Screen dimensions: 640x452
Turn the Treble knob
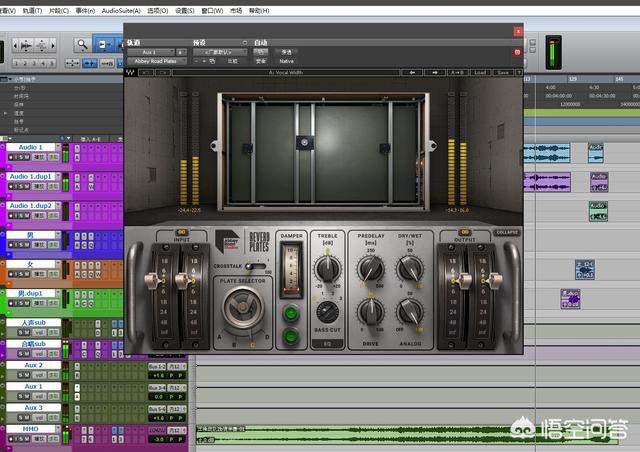(328, 268)
